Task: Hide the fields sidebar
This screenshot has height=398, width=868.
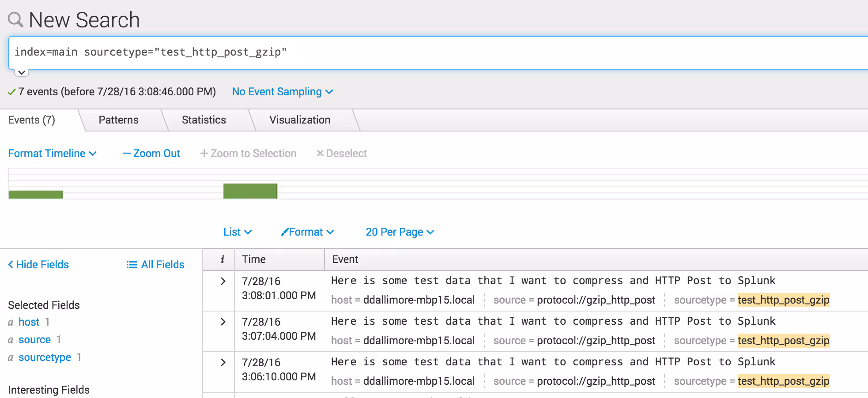Action: pos(38,265)
